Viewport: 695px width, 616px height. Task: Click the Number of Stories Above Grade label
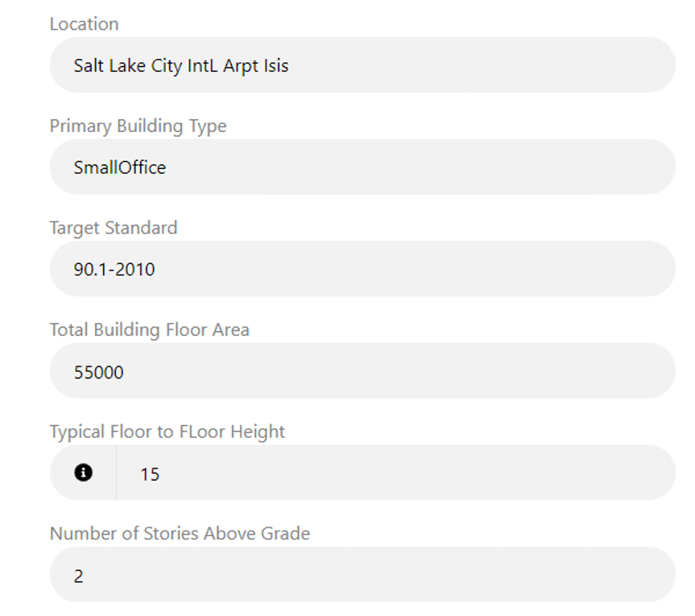(x=180, y=534)
